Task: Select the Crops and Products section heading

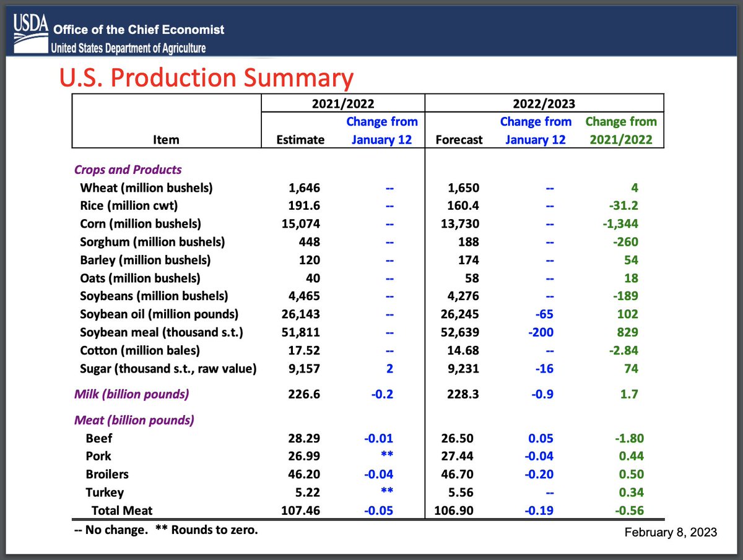Action: coord(128,169)
